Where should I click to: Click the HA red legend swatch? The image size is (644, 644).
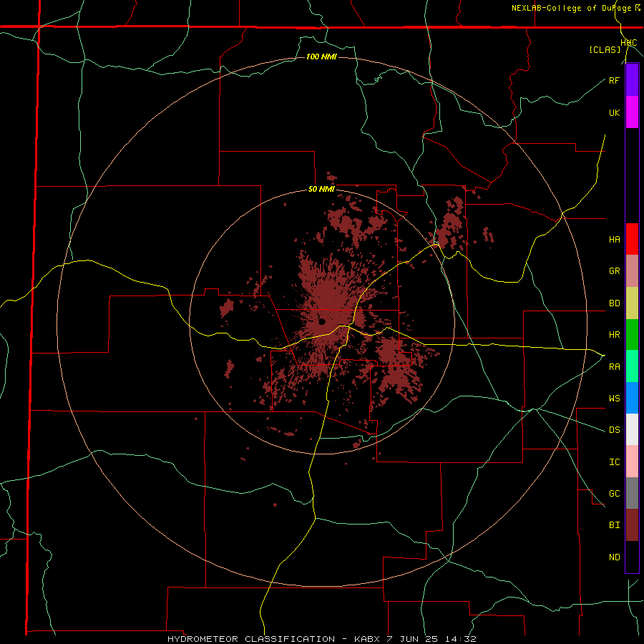pos(632,239)
